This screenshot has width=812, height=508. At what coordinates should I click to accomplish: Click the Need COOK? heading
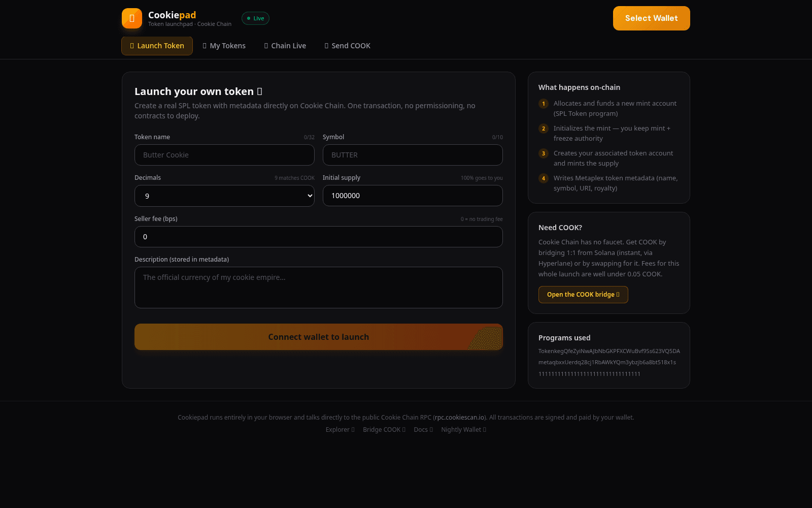(560, 228)
